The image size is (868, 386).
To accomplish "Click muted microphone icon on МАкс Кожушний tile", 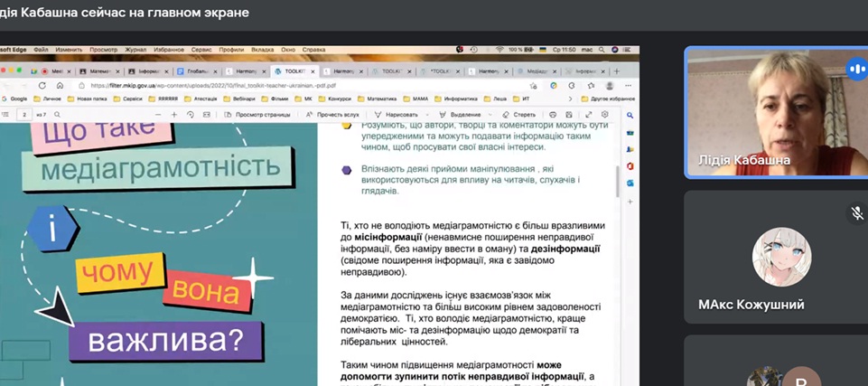I will click(x=857, y=212).
